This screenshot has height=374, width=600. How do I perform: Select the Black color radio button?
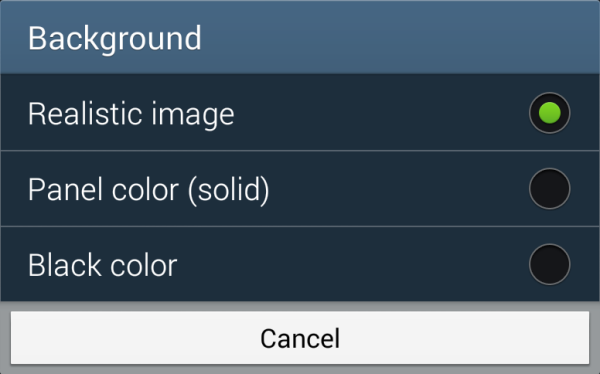click(549, 265)
